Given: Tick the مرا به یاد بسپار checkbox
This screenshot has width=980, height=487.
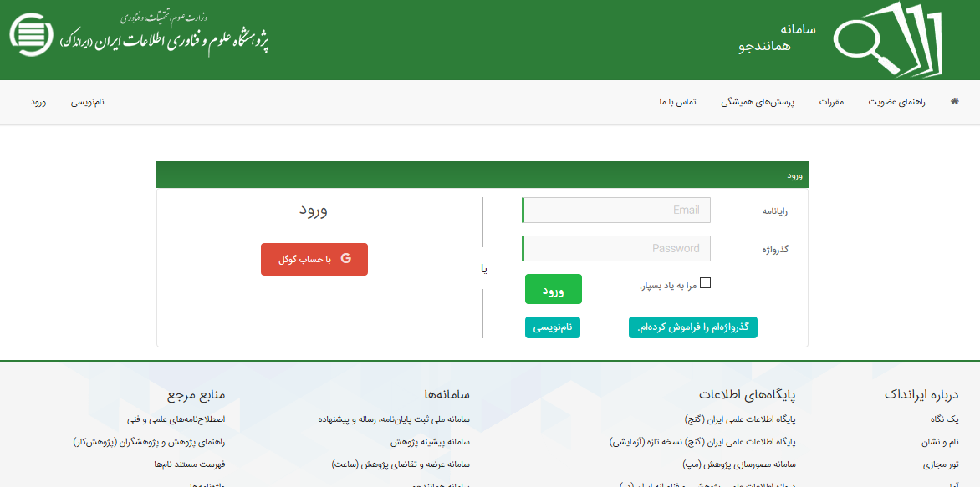Looking at the screenshot, I should click(x=706, y=283).
